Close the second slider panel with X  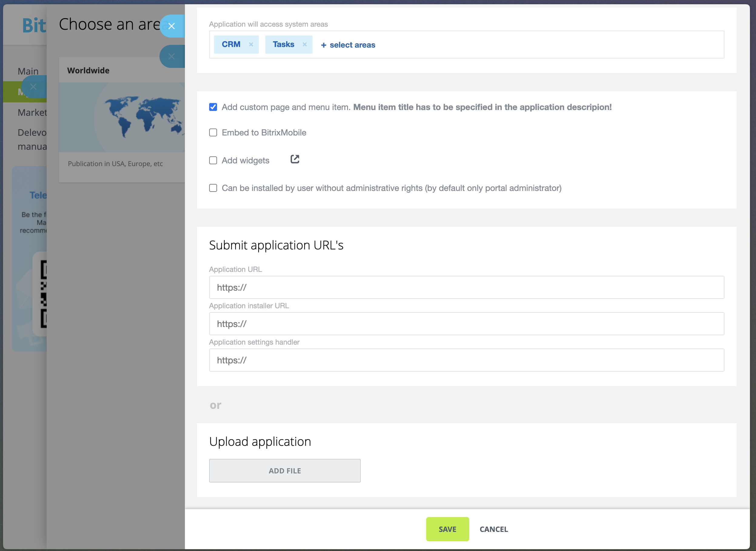click(x=172, y=56)
